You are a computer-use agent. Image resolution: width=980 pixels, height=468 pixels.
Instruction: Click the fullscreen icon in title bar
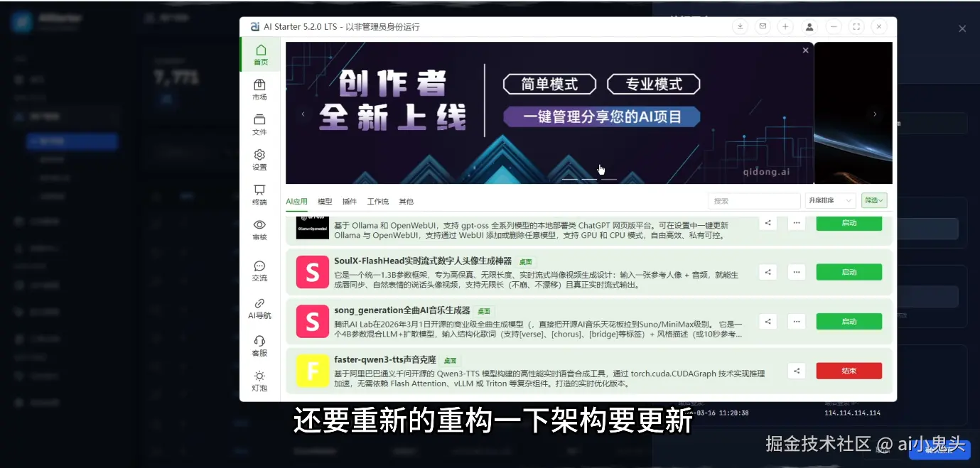(856, 26)
